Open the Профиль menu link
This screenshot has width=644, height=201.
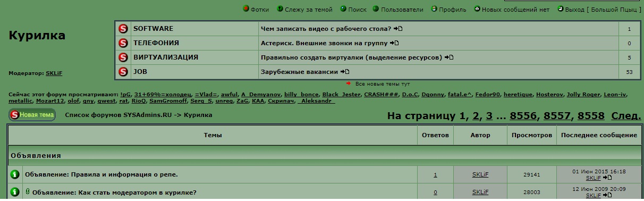[453, 10]
